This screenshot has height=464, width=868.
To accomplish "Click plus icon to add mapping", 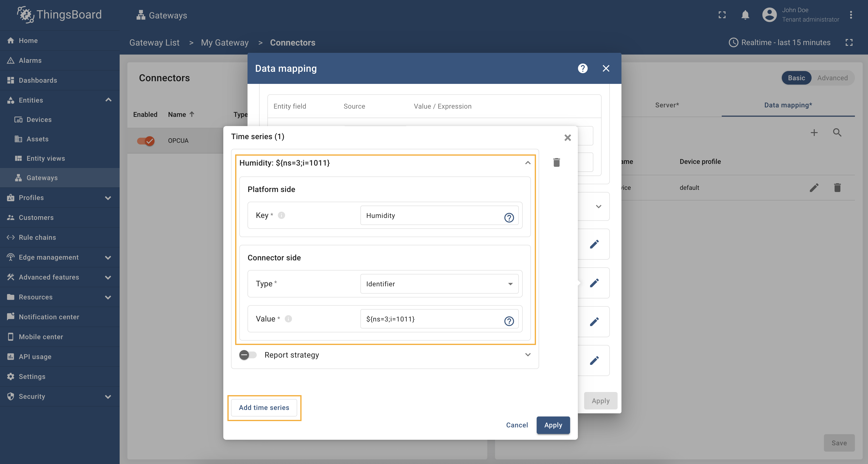I will coord(814,133).
